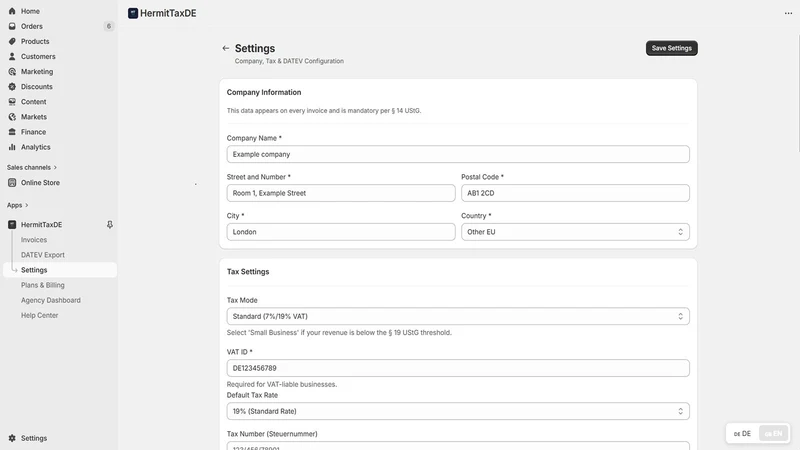Screen dimensions: 800x450
Task: Open the Country dropdown
Action: click(575, 232)
